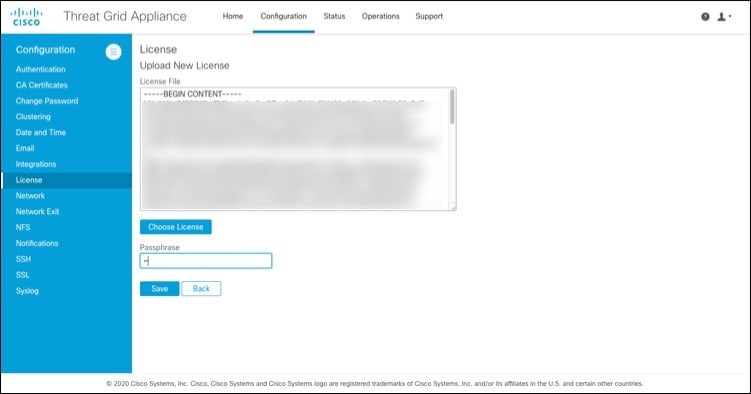Viewport: 751px width, 394px height.
Task: Save the uploaded license
Action: click(159, 289)
